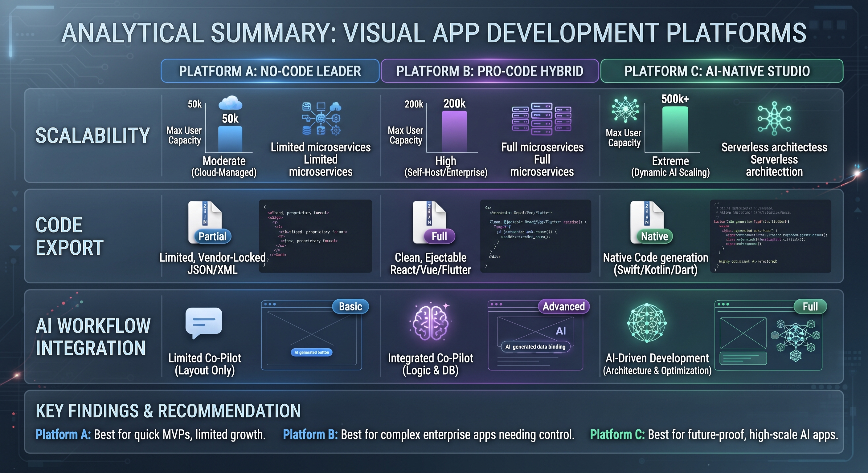Select the green AI globe network icon
This screenshot has height=473, width=868.
(647, 323)
